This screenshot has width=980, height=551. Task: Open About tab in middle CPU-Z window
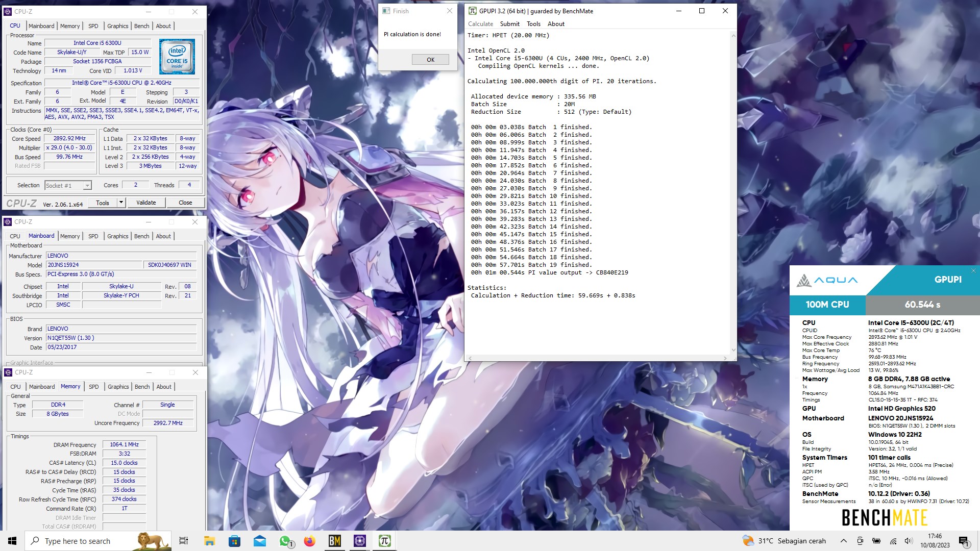click(x=163, y=236)
